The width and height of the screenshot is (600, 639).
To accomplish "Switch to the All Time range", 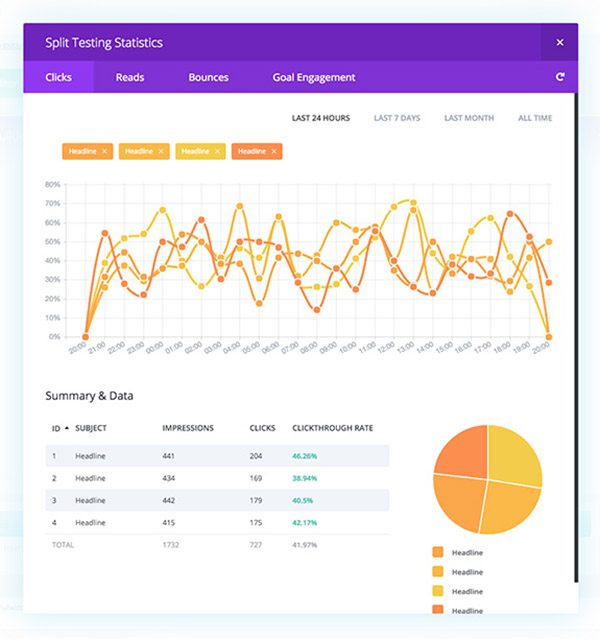I will tap(535, 118).
